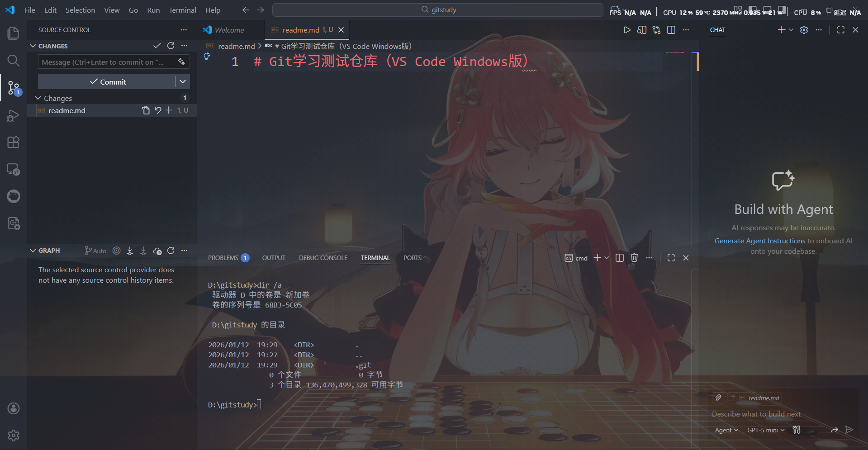Go to current history item in Graph

click(116, 251)
